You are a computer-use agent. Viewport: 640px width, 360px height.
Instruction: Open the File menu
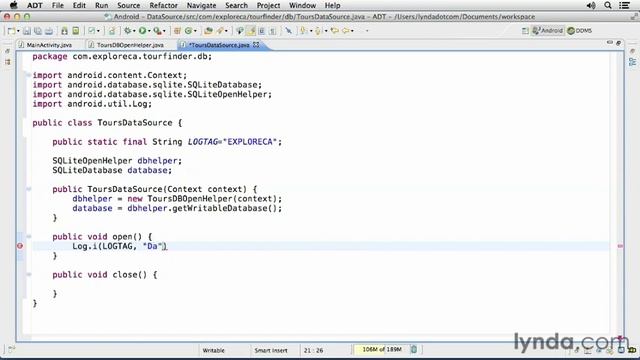[58, 5]
